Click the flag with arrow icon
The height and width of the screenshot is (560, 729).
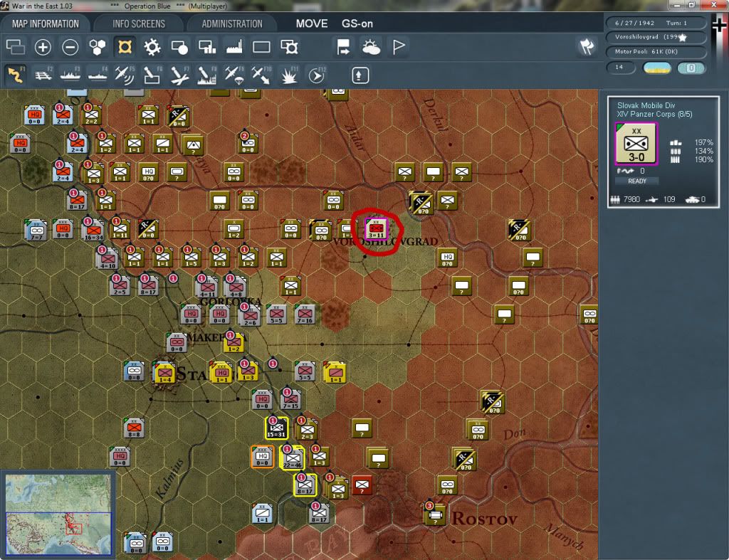343,47
